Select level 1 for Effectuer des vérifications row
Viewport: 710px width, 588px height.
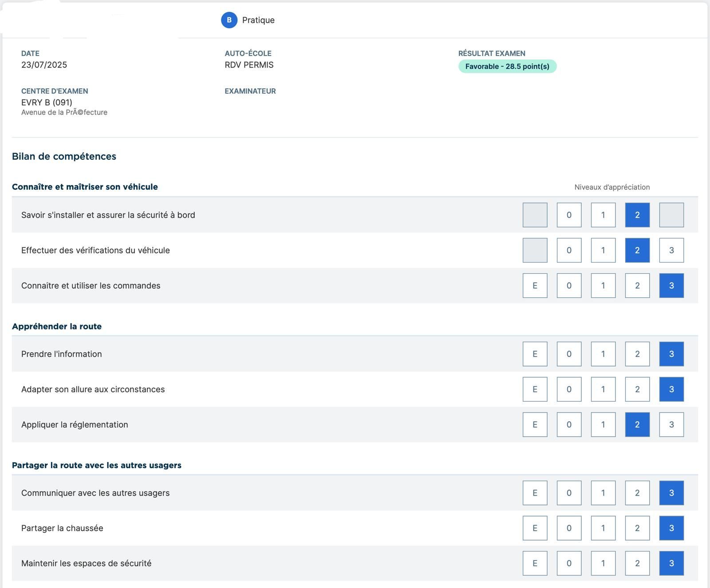click(603, 250)
